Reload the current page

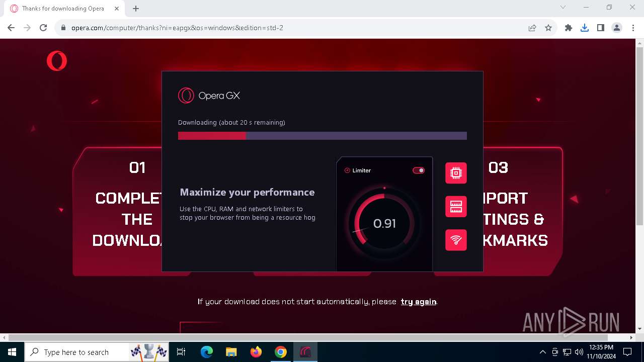pos(43,28)
